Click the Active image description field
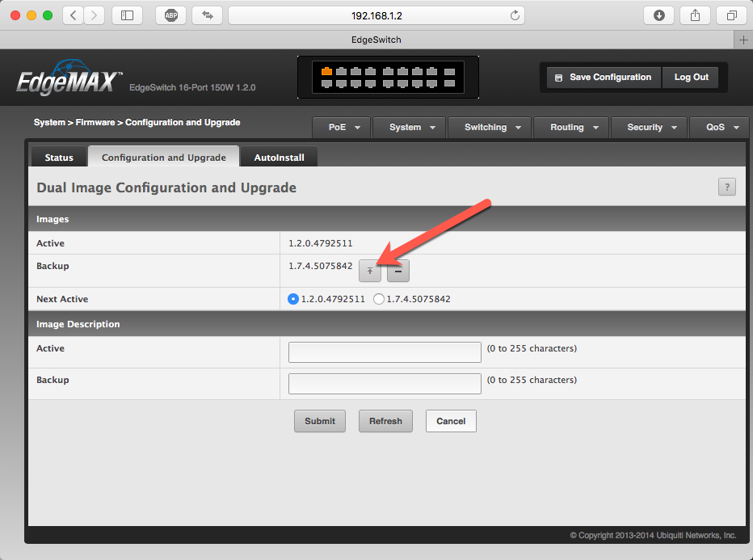This screenshot has height=560, width=753. coord(385,352)
